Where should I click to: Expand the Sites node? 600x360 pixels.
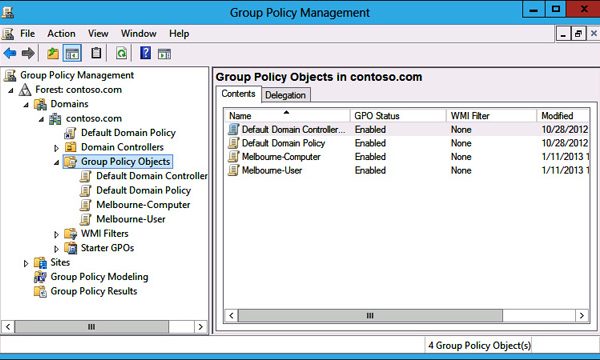coord(26,263)
